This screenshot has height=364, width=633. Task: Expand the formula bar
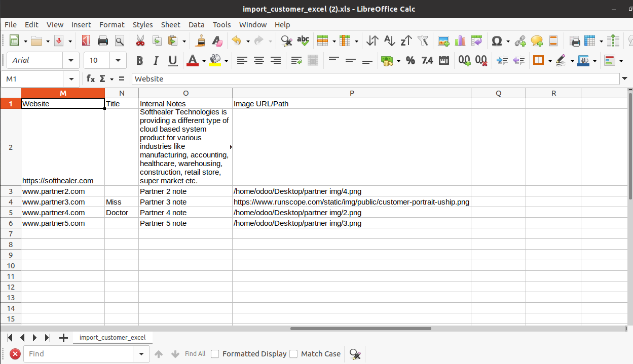coord(624,78)
